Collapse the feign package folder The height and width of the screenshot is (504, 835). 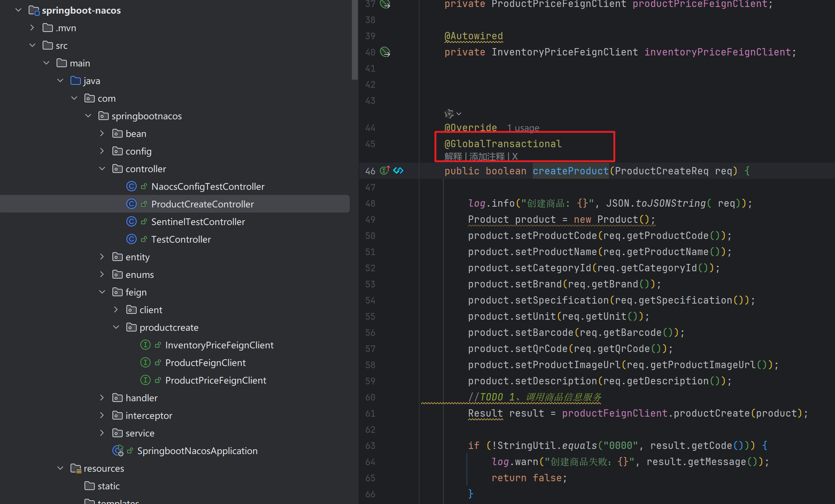[x=102, y=292]
